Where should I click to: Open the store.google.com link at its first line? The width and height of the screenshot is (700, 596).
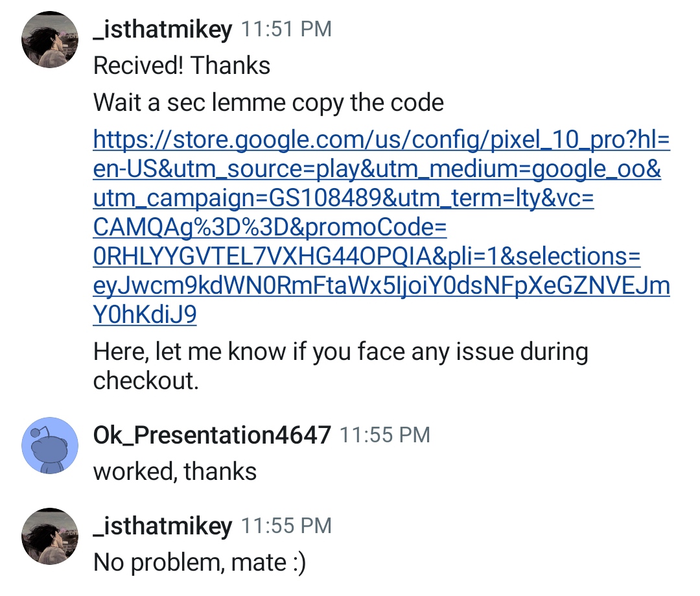[x=381, y=139]
